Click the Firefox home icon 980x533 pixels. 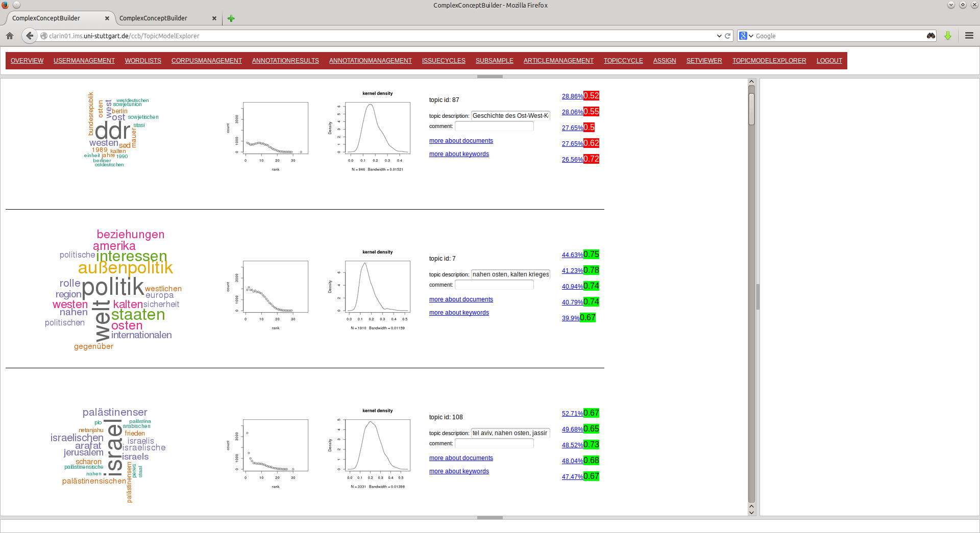pos(10,36)
